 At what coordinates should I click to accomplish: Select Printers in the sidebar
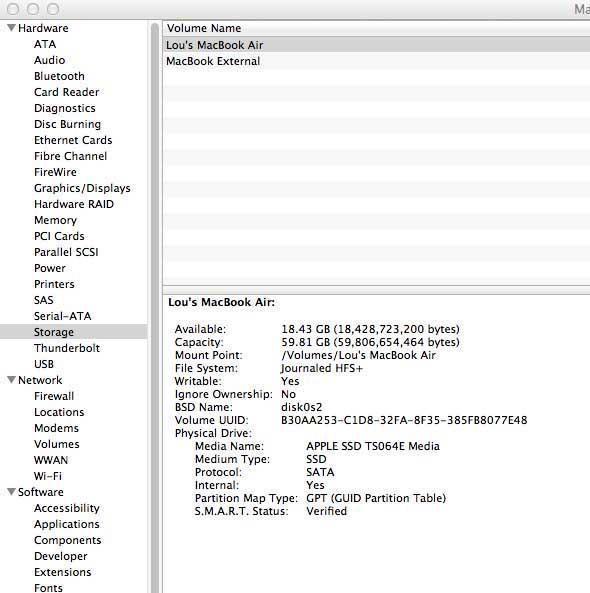click(x=54, y=284)
